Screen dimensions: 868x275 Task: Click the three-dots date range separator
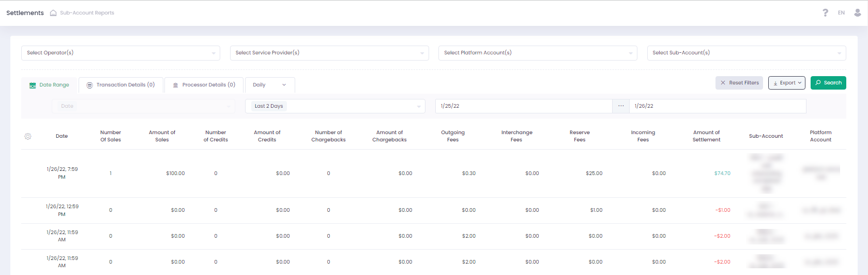pos(621,106)
